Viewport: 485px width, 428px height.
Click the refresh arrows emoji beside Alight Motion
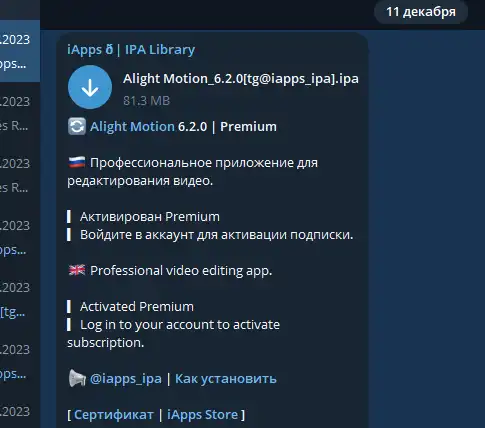point(77,126)
